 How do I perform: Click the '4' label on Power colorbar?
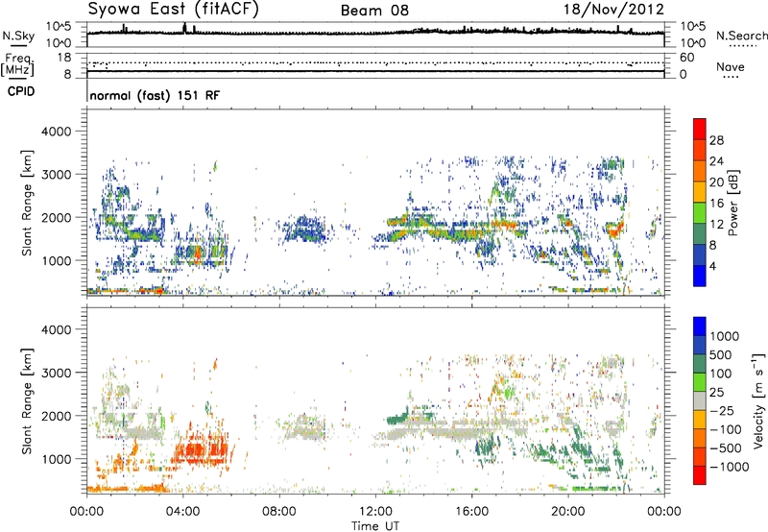[712, 266]
